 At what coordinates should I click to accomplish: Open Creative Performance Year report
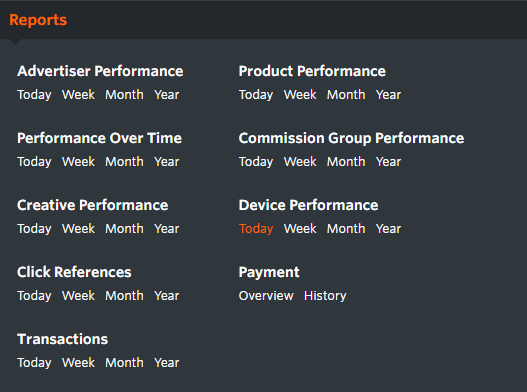point(167,229)
